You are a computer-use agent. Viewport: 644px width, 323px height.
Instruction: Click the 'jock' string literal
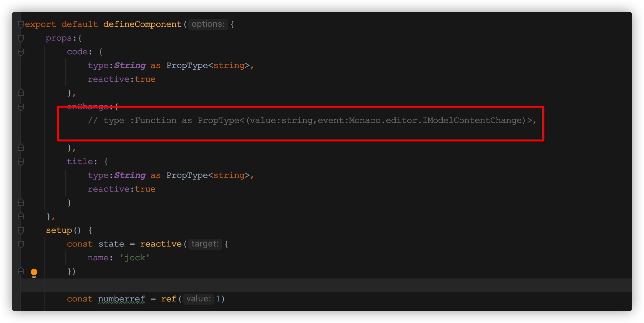tap(135, 258)
